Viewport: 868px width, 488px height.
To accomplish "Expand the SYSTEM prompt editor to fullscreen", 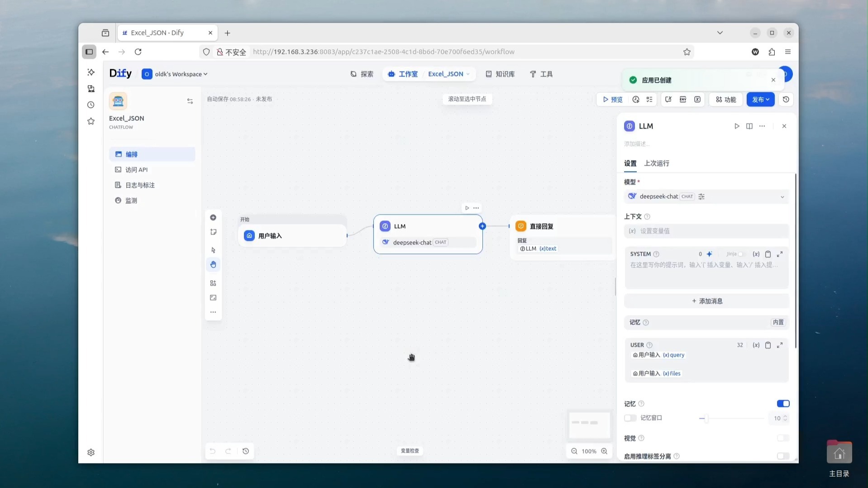I will coord(780,254).
